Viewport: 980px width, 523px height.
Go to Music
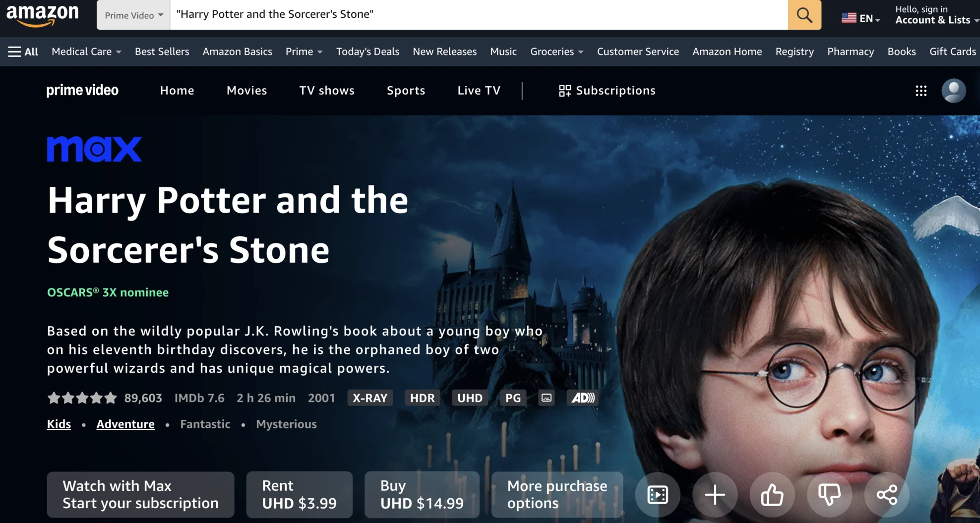click(503, 52)
